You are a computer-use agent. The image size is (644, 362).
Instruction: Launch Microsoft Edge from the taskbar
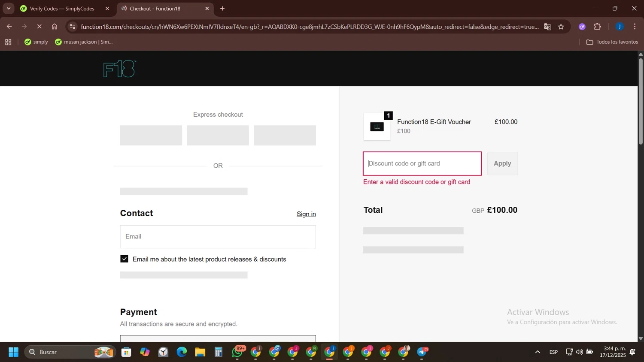(x=182, y=352)
